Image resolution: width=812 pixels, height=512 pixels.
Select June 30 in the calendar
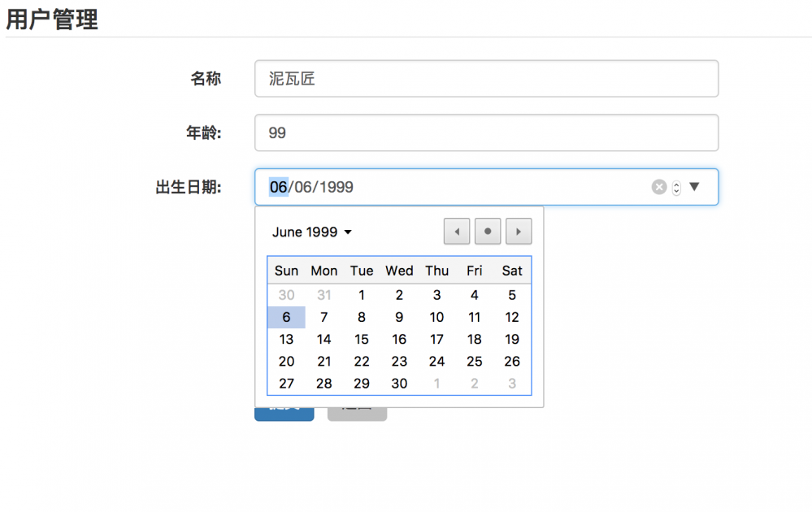click(399, 383)
